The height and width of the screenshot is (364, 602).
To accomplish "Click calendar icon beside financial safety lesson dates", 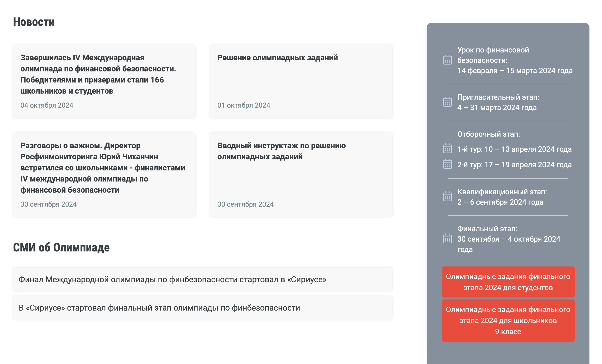I will pos(447,60).
